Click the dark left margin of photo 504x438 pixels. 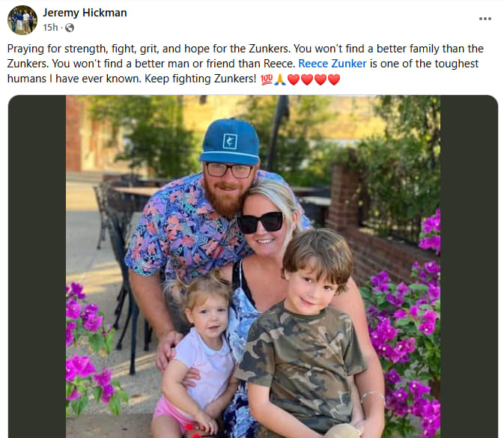point(37,267)
